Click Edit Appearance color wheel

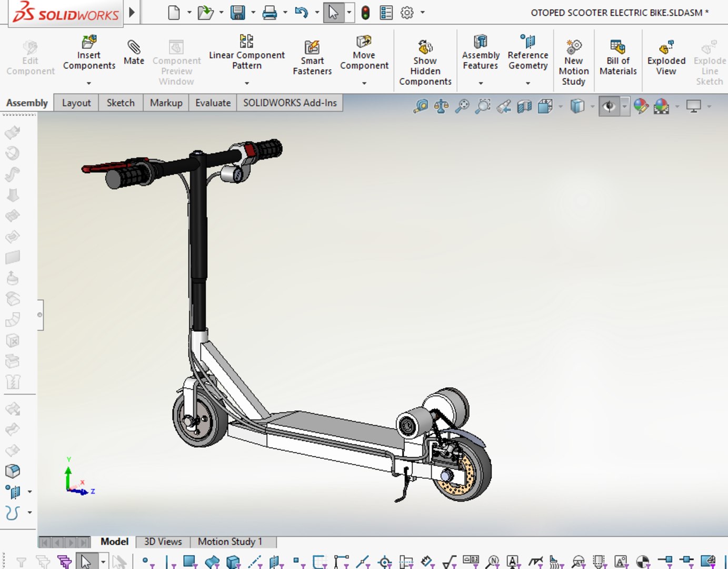pos(641,106)
